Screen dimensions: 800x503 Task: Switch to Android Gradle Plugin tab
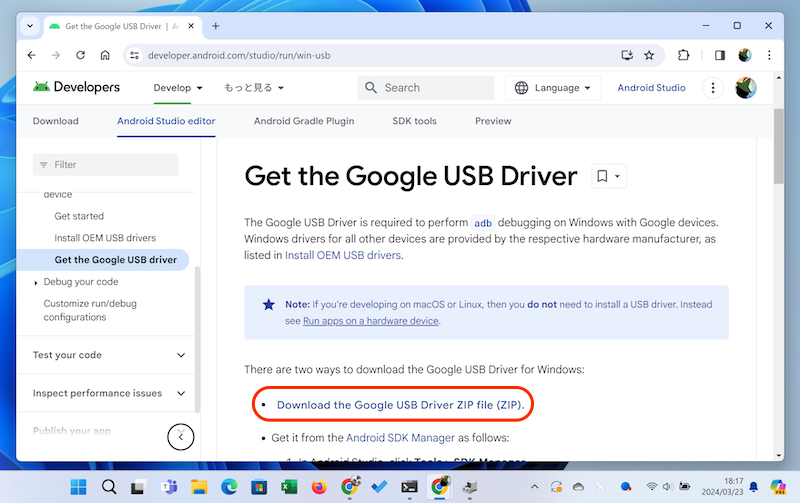pyautogui.click(x=304, y=121)
